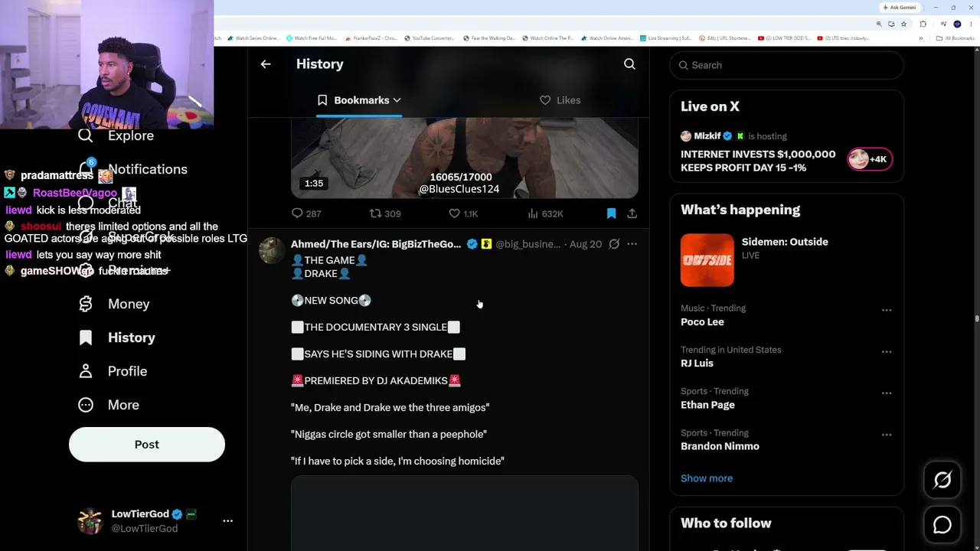Click the Post button
Image resolution: width=980 pixels, height=551 pixels.
(147, 445)
